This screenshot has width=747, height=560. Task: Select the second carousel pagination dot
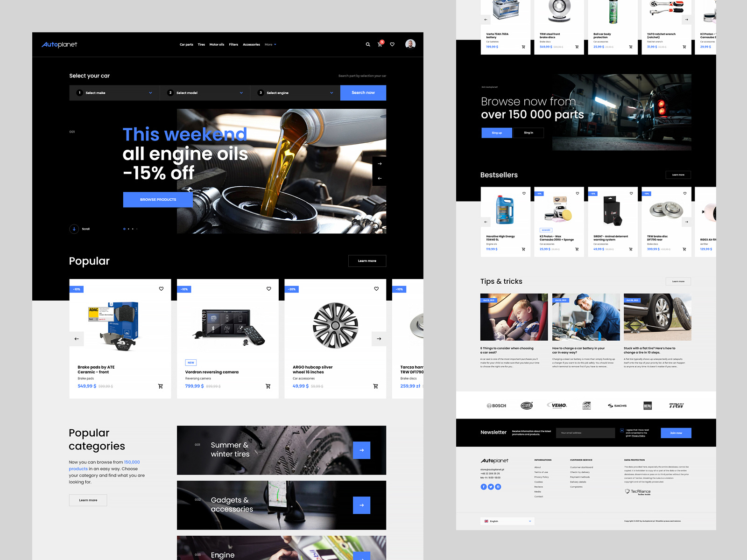128,229
